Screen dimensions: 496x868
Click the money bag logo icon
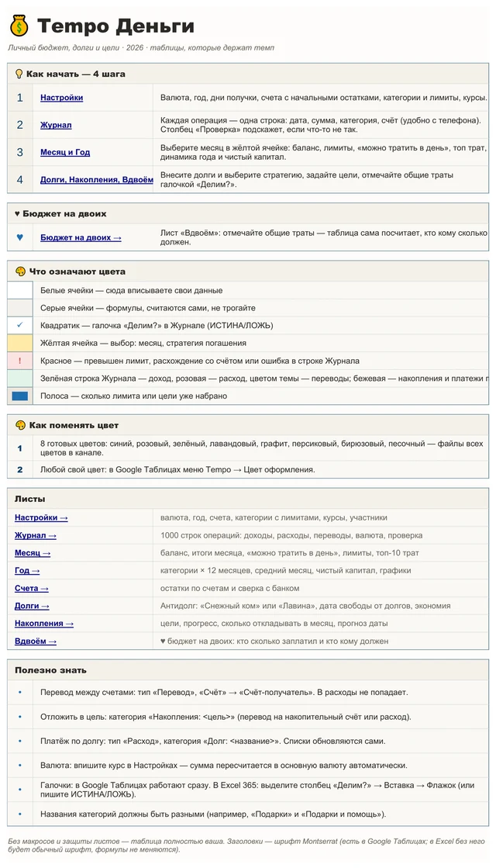[19, 26]
